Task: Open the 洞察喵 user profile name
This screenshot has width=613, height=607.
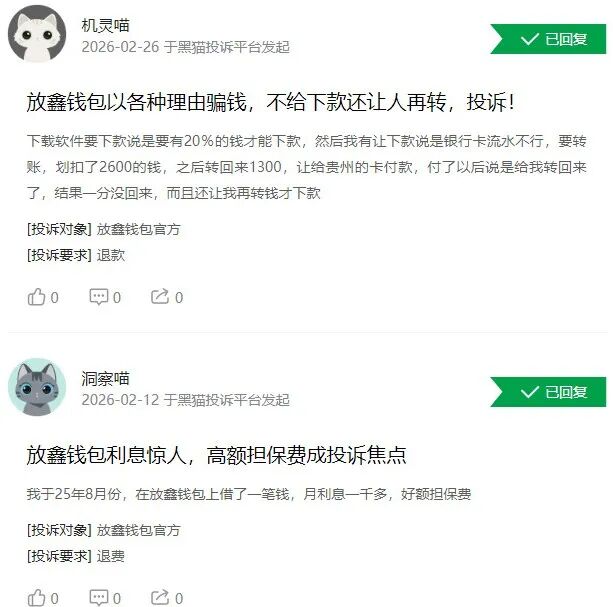Action: [105, 378]
